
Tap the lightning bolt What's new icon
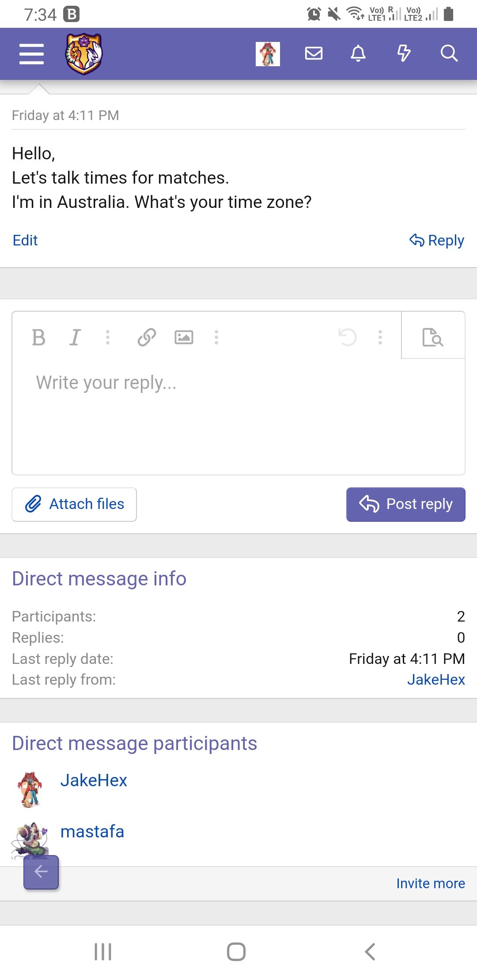click(x=404, y=54)
